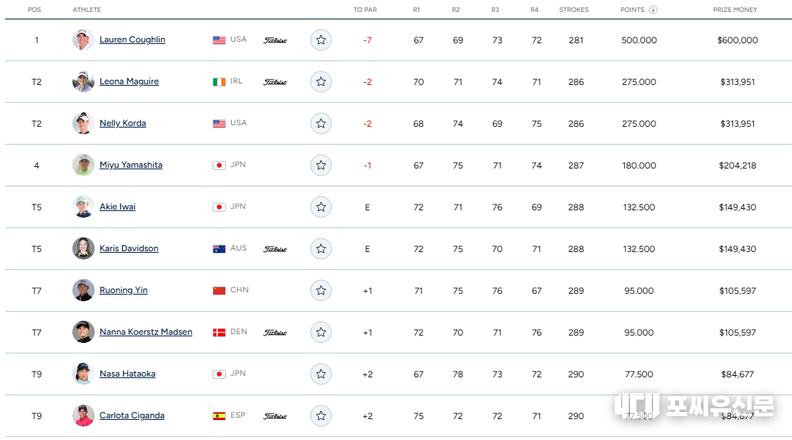The width and height of the screenshot is (792, 440).
Task: Click the Japan flag beside Miyu Yamashita
Action: [x=219, y=165]
